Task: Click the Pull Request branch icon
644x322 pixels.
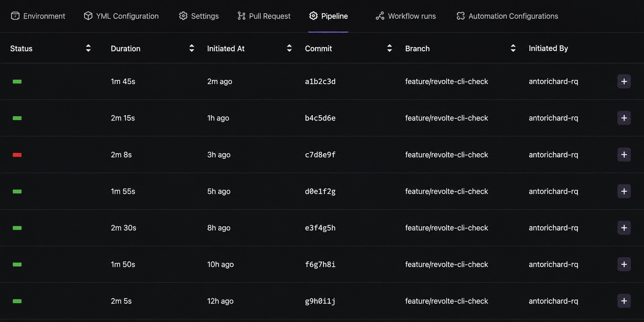Action: tap(241, 16)
